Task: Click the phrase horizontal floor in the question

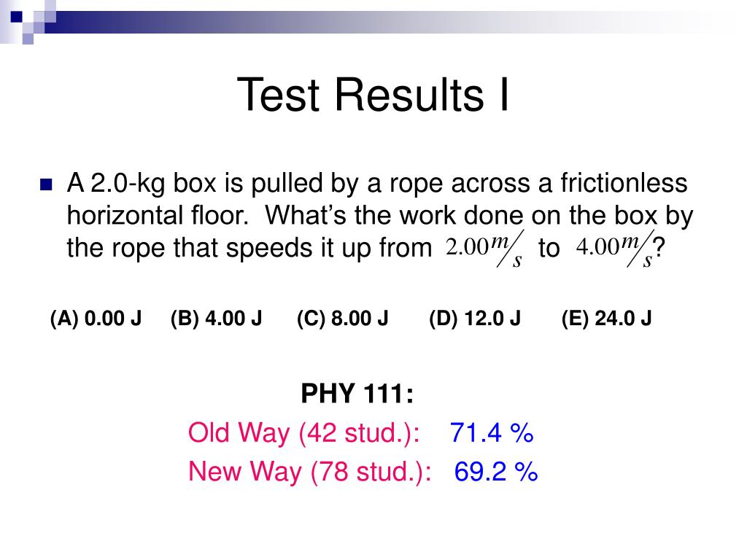Action: click(x=158, y=215)
